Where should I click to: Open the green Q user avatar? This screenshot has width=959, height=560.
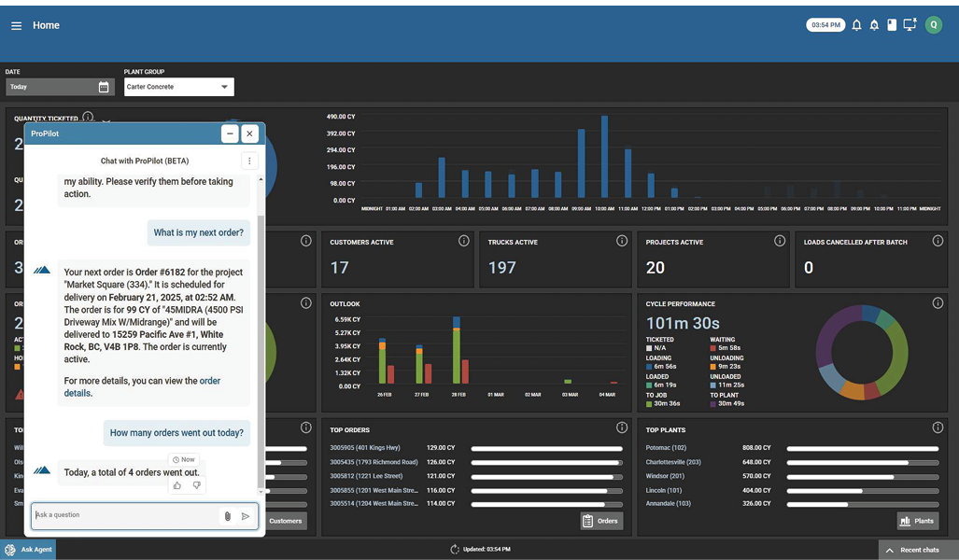coord(933,25)
